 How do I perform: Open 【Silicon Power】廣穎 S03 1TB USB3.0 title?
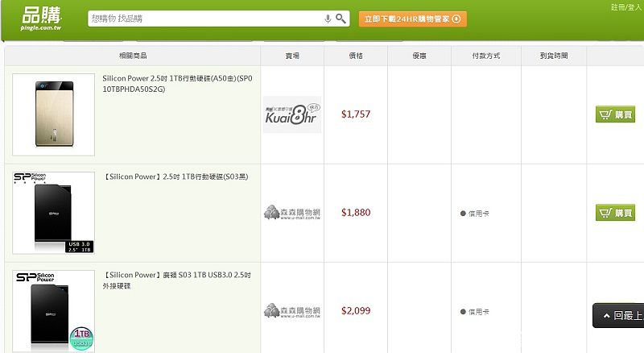click(177, 280)
